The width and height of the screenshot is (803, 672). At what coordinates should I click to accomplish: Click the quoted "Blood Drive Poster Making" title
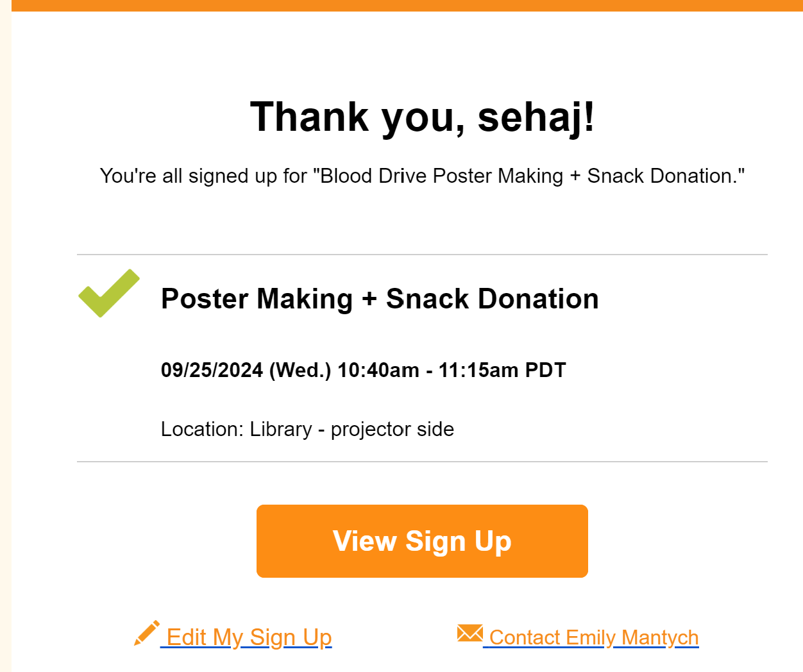[x=441, y=176]
